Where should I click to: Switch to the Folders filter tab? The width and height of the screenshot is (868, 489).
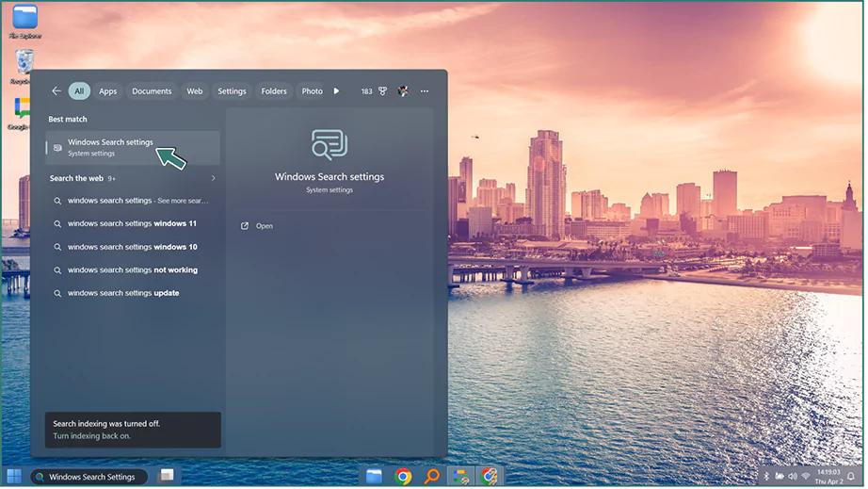pyautogui.click(x=275, y=91)
